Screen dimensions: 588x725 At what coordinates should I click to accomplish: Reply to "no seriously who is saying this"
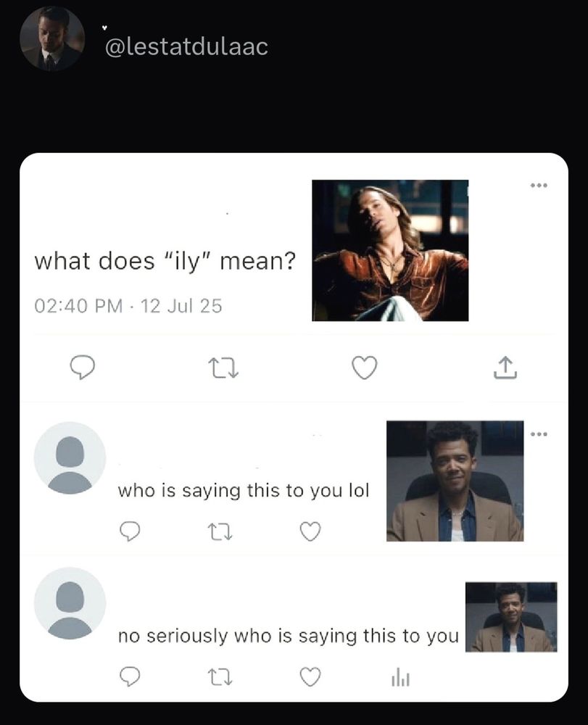130,677
